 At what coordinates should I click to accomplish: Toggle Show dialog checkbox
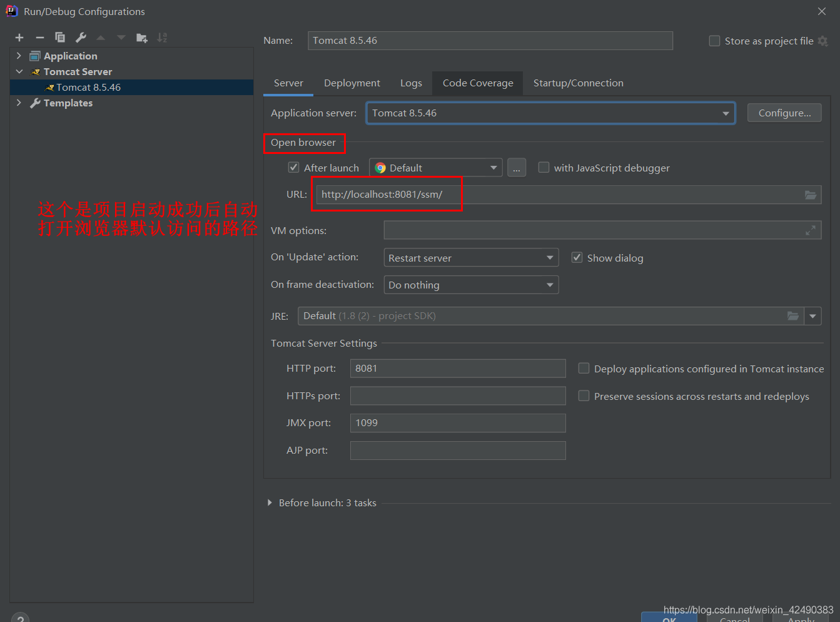pos(577,257)
